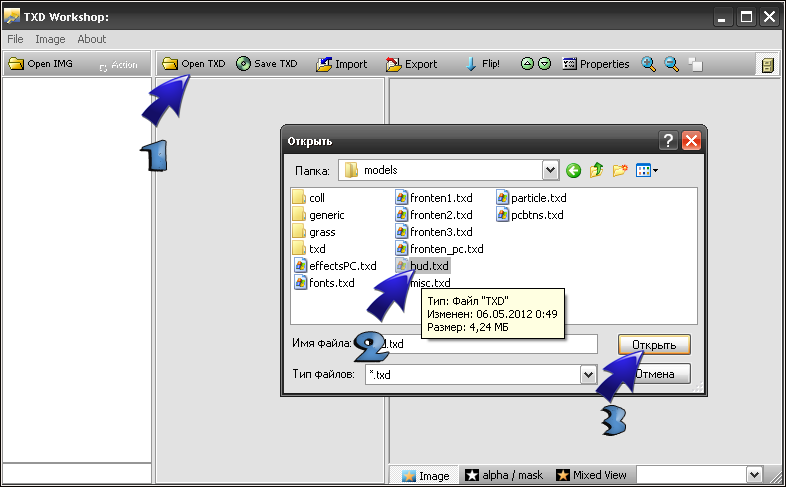Click the up-one-level folder icon
This screenshot has width=786, height=487.
coord(596,170)
